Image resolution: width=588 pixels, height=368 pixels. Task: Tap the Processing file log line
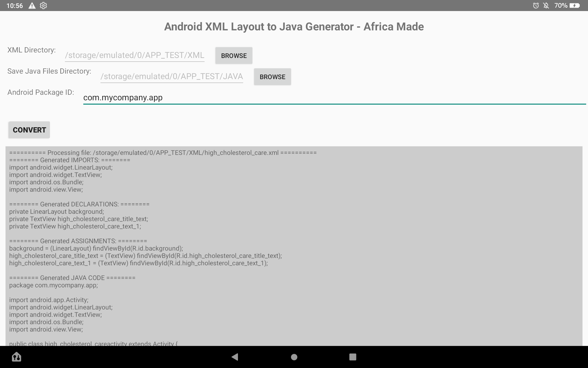[x=163, y=152]
